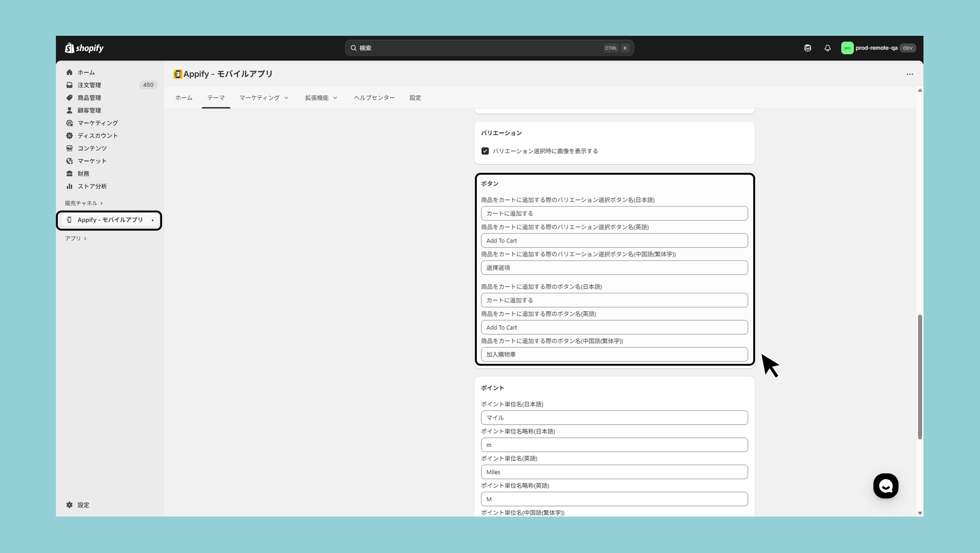Expand the 拡張機能 tab dropdown

321,98
